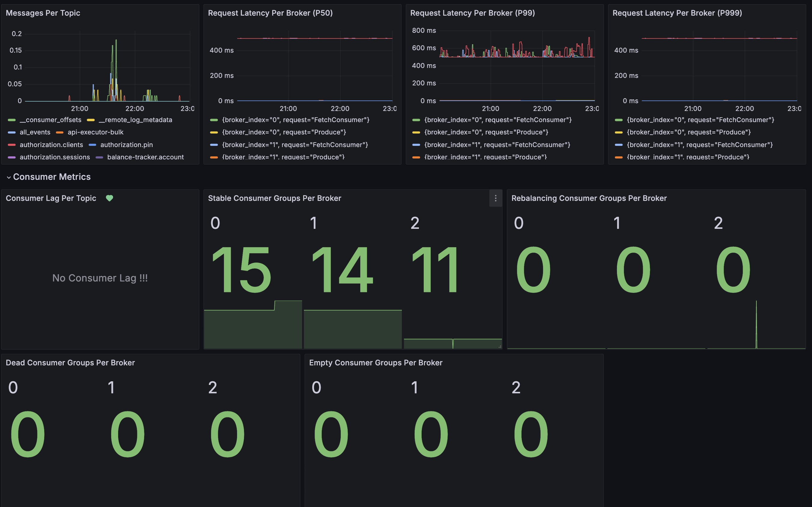Click Dead Consumer Groups Per Broker title
Viewport: 812px width, 507px height.
[x=70, y=362]
